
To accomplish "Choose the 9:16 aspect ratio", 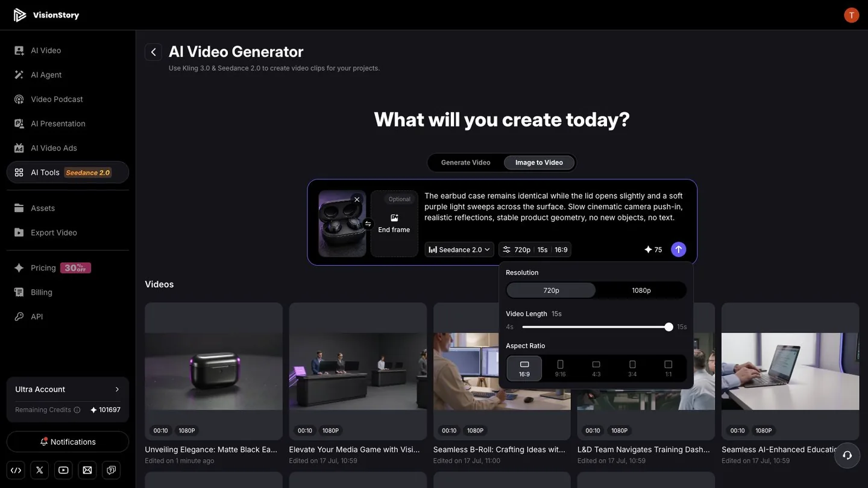I will [561, 369].
